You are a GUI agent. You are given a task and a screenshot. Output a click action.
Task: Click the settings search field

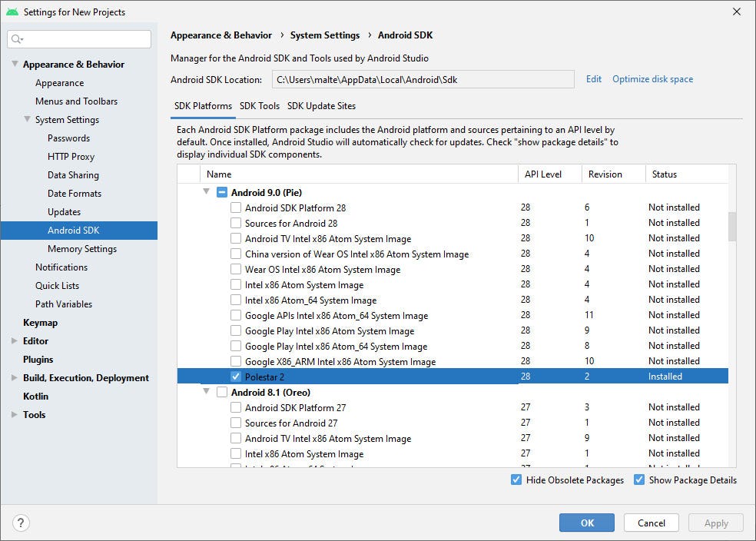click(x=79, y=39)
